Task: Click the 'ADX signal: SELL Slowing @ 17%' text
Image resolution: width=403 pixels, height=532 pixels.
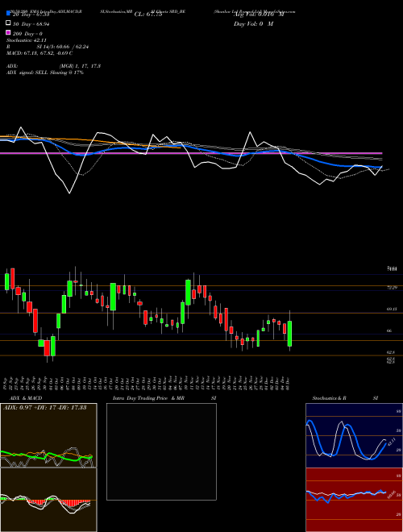Action: (45, 73)
